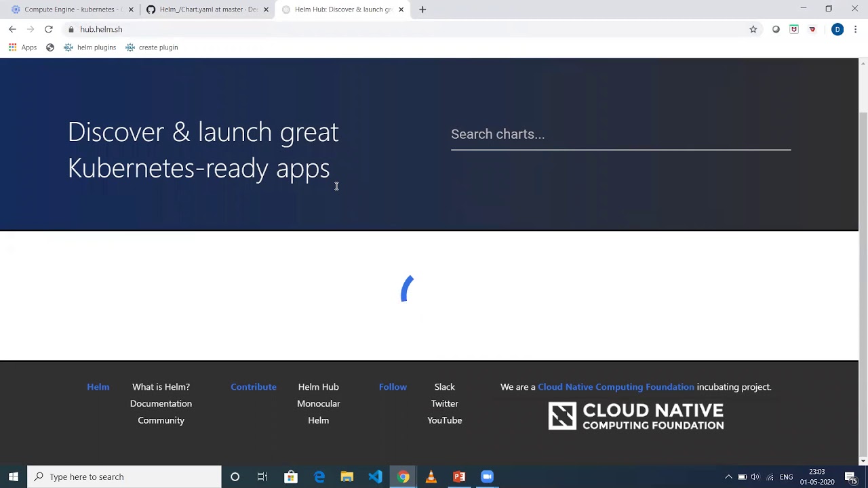Switch the ENG input language indicator

(x=787, y=477)
